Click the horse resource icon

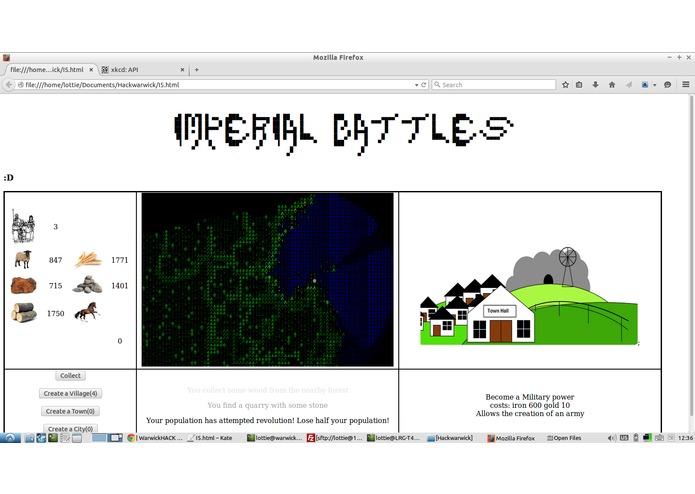(x=86, y=312)
